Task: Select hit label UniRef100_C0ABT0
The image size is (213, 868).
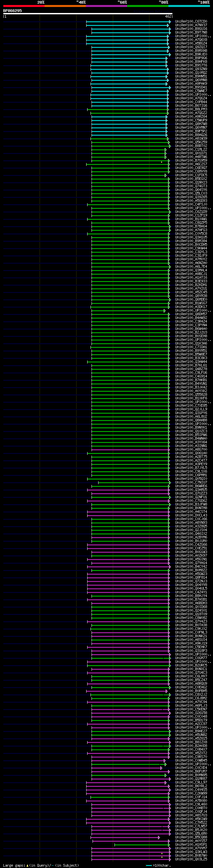Action: coord(191,808)
